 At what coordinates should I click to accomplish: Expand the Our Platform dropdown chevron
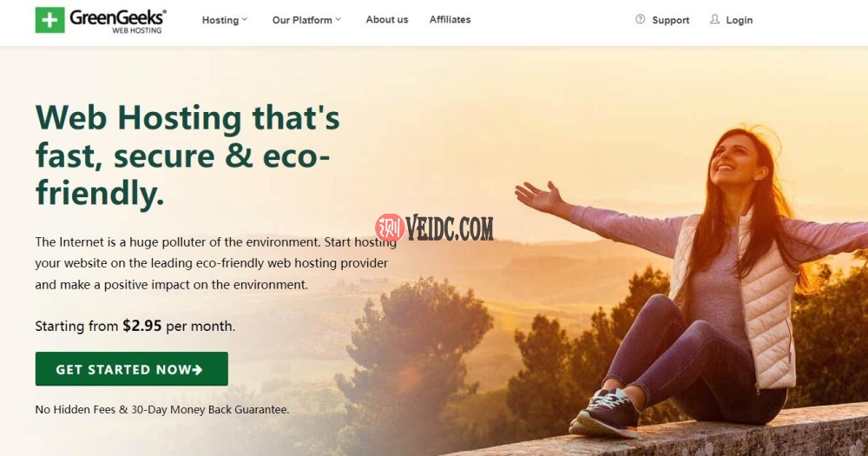[x=339, y=19]
